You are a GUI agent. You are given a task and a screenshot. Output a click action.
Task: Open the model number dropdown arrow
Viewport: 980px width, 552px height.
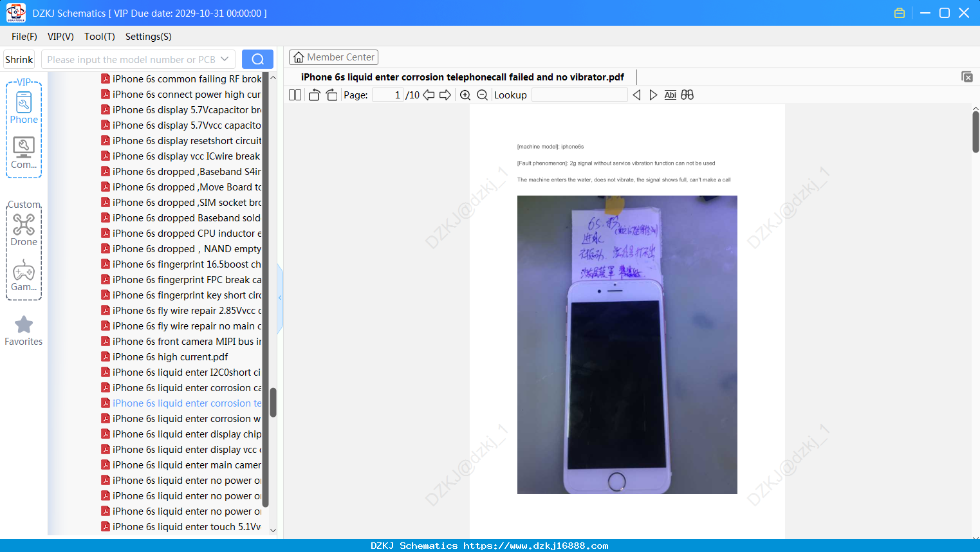225,59
